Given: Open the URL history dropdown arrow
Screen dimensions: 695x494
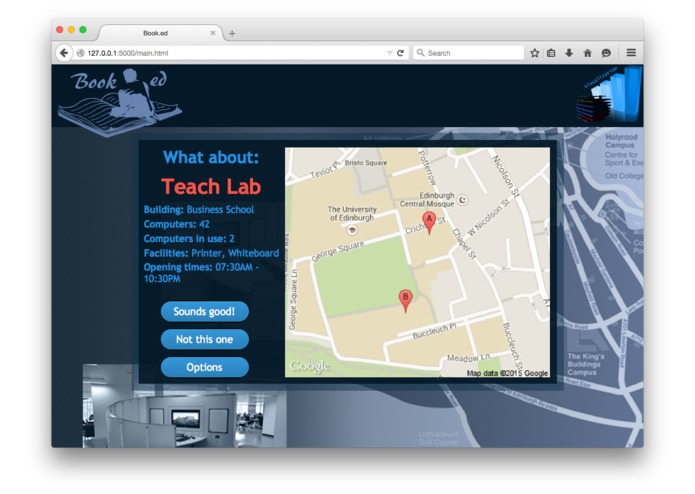Looking at the screenshot, I should [389, 53].
